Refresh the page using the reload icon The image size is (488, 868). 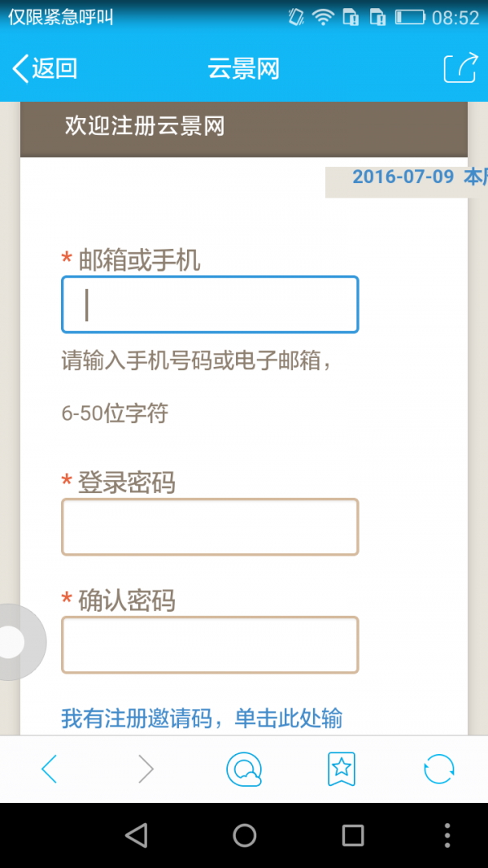(x=438, y=768)
